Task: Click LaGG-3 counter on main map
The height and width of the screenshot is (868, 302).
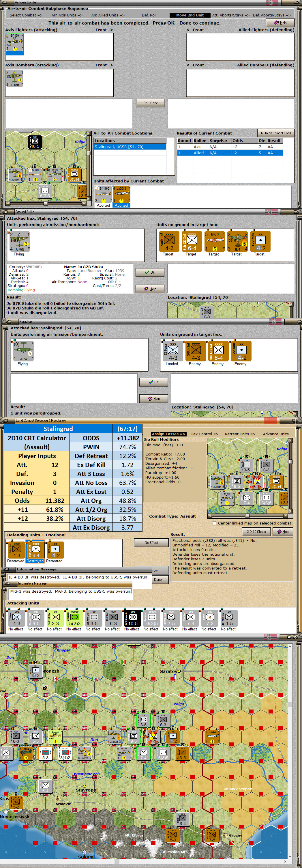Action: 212,737
